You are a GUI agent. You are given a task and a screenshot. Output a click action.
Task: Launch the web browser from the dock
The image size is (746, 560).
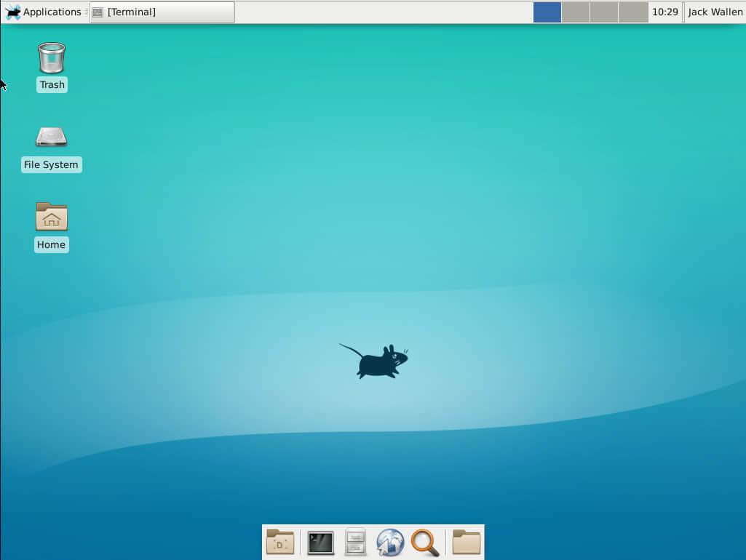[x=390, y=542]
